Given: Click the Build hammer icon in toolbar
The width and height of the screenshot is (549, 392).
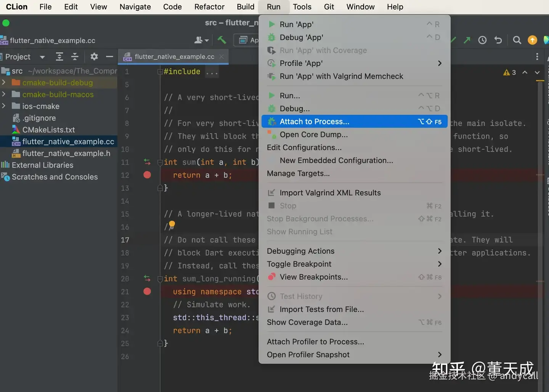Looking at the screenshot, I should coord(222,40).
